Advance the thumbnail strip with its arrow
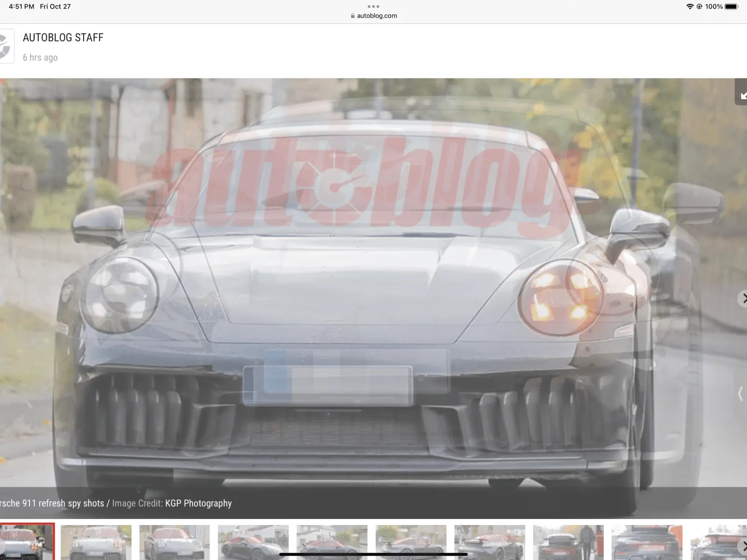 (x=742, y=546)
